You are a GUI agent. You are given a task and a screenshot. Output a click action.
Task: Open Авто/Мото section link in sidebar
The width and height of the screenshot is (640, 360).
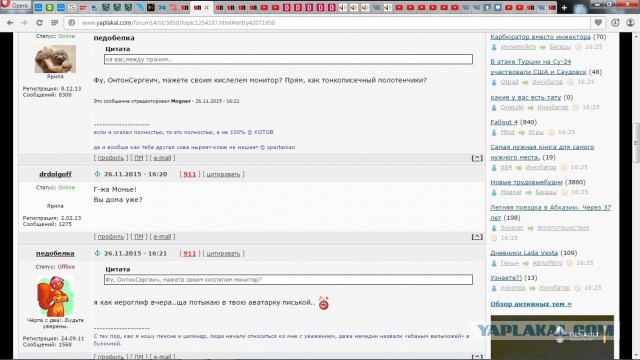tap(547, 263)
